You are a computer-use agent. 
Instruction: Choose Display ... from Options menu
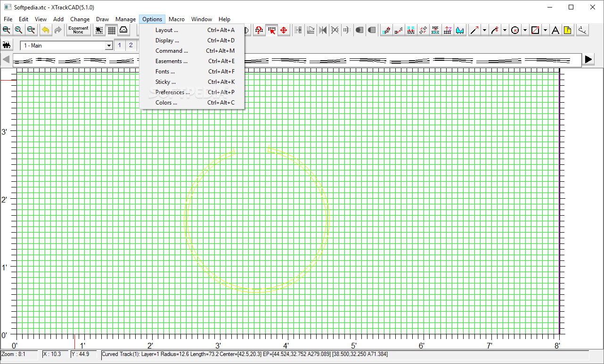tap(192, 40)
